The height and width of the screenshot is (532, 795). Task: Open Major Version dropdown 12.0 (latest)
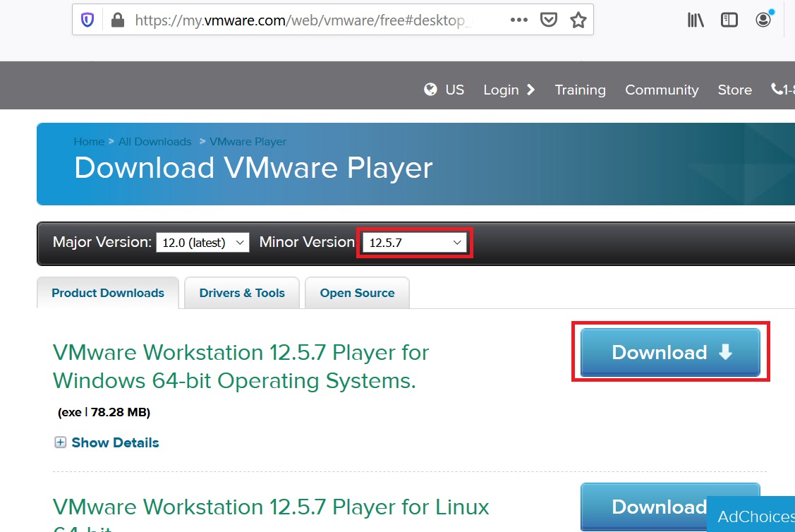203,243
